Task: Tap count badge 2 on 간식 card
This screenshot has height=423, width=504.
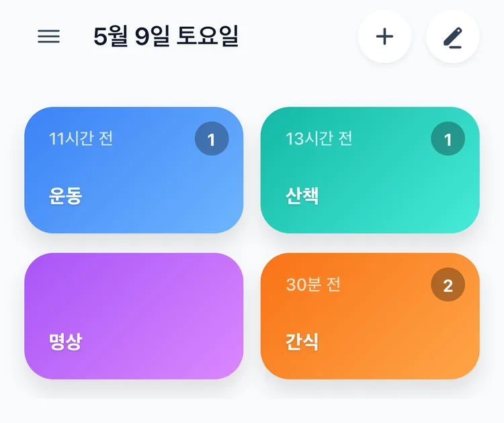Action: click(x=448, y=285)
